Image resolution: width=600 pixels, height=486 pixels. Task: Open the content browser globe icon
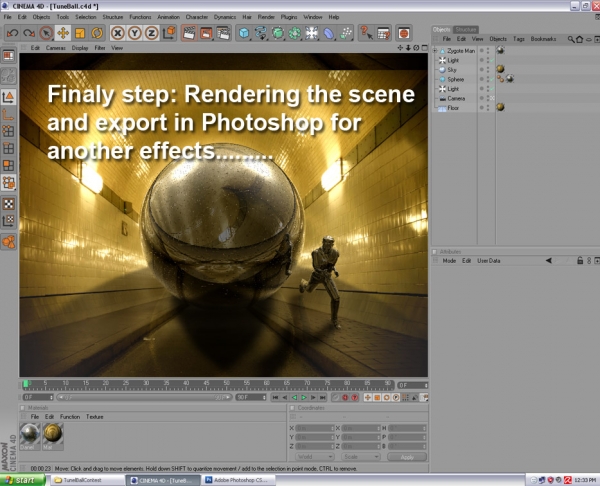[x=403, y=33]
